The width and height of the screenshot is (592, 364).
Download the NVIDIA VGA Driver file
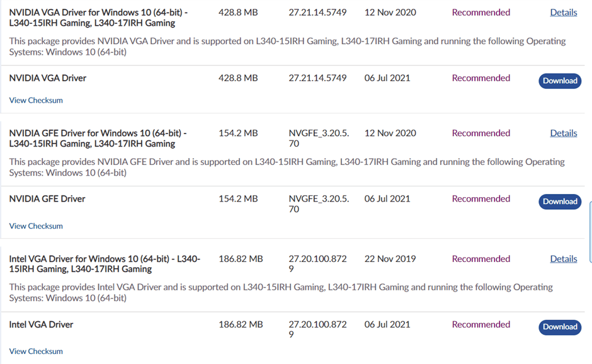tap(560, 81)
